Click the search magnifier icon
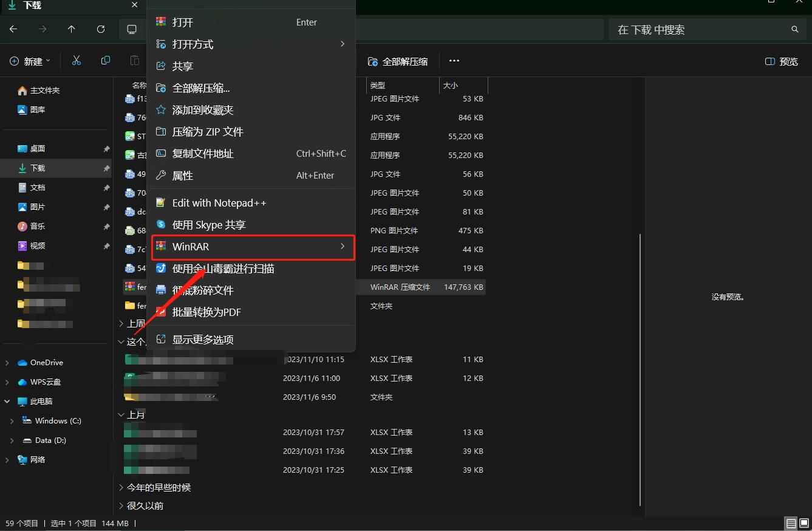Screen dimensions: 812x531 [x=794, y=29]
